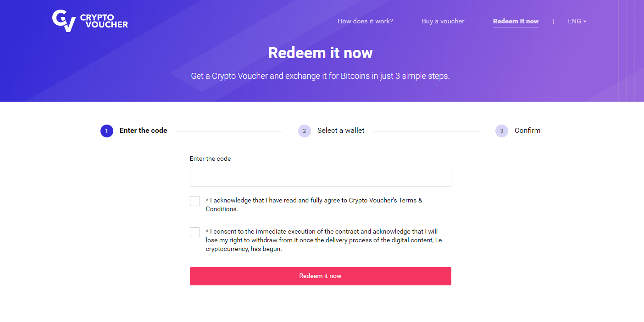Viewport: 644px width, 322px height.
Task: Select the 'Redeem it now' nav item
Action: pos(516,21)
